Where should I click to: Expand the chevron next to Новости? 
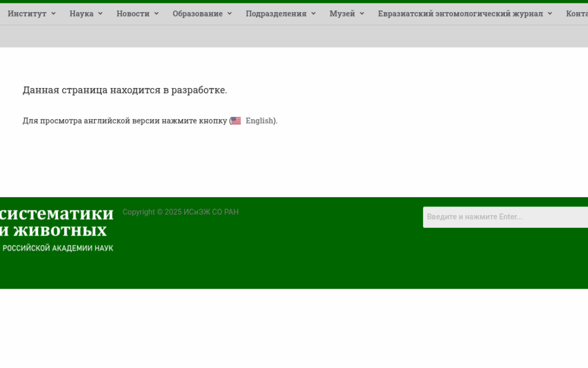[156, 14]
